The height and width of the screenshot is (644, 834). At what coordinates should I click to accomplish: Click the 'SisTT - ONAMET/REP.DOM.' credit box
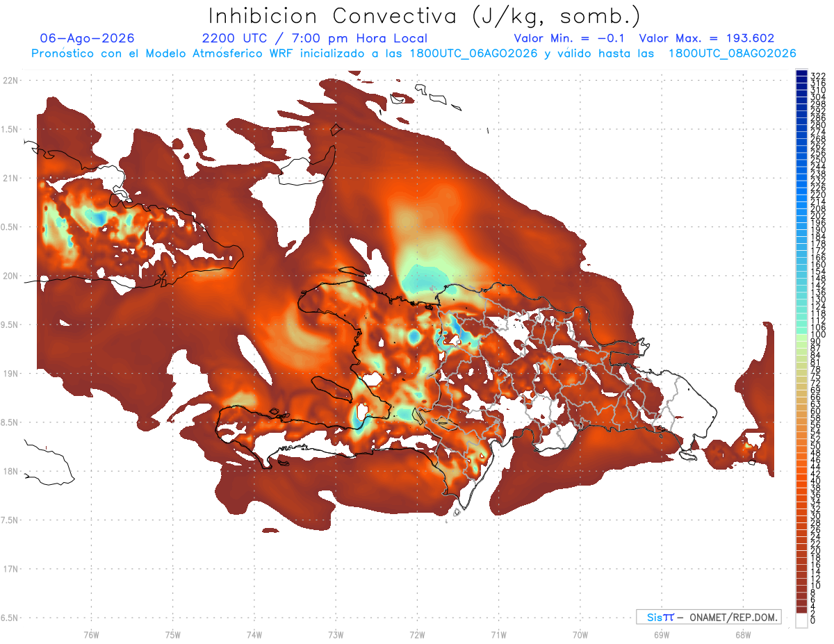click(708, 617)
